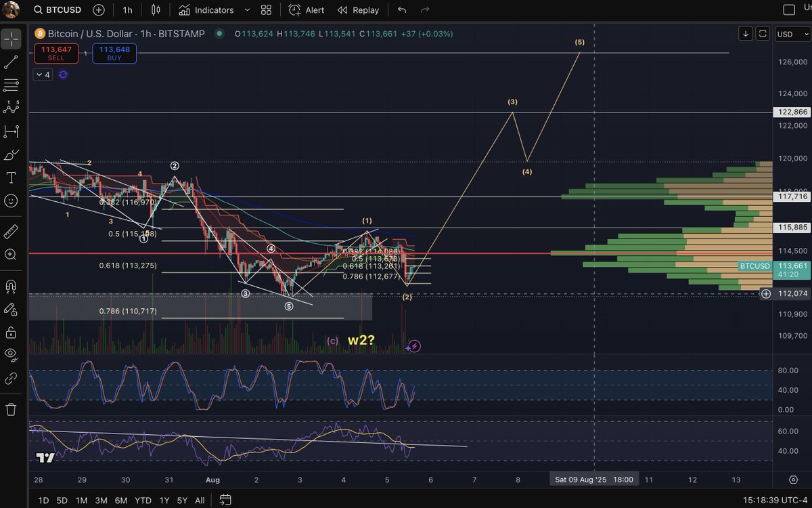
Task: Click the user profile avatar
Action: (11, 10)
